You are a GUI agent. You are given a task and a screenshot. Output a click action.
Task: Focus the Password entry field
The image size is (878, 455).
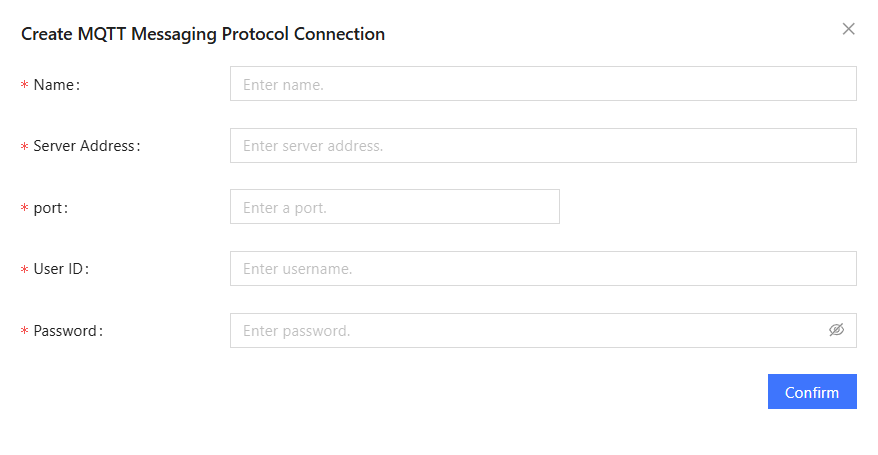pyautogui.click(x=525, y=331)
